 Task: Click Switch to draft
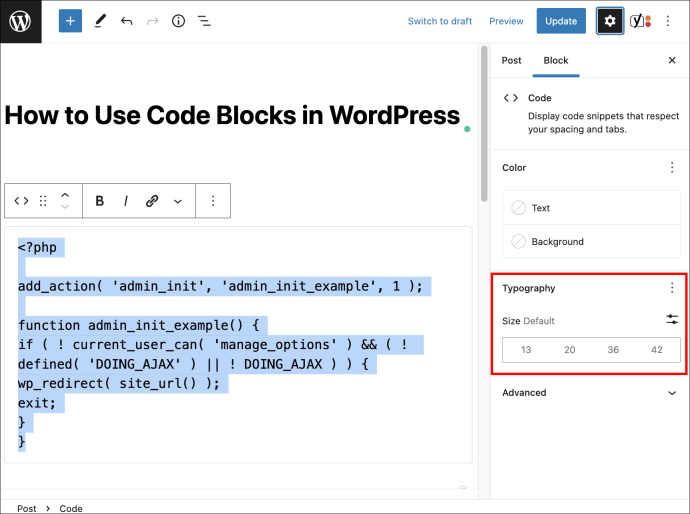pyautogui.click(x=440, y=21)
